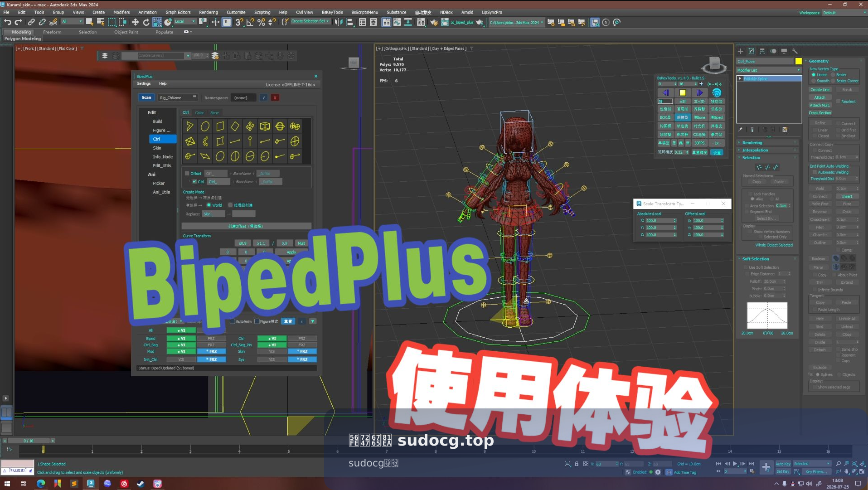
Task: Tick the AutoAnim checkbox
Action: 233,321
